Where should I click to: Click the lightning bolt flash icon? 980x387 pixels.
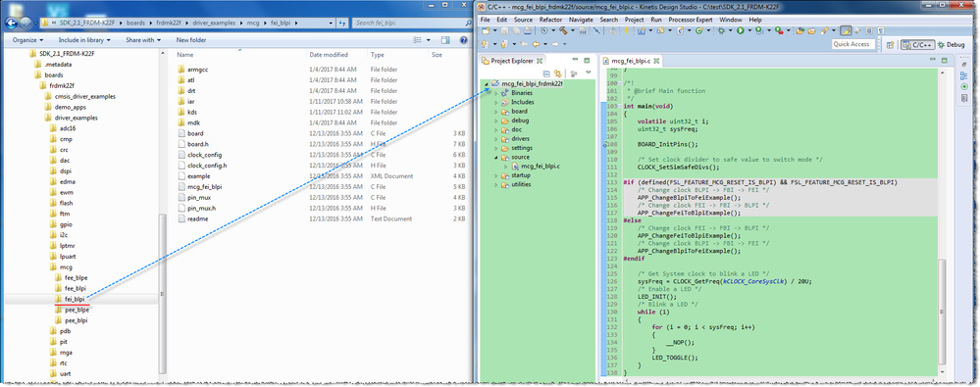coord(626,30)
